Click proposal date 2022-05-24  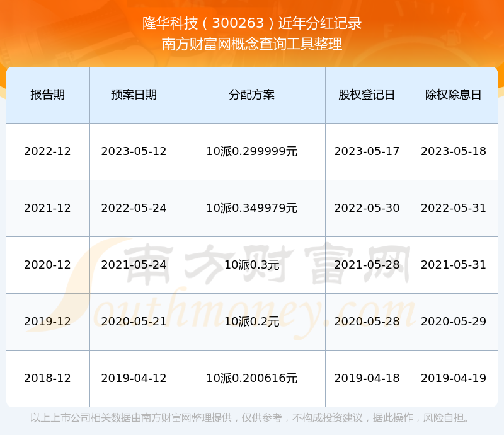point(134,208)
